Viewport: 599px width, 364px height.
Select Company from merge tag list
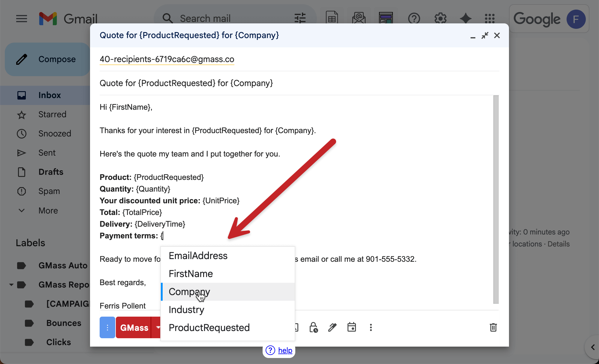pyautogui.click(x=189, y=292)
